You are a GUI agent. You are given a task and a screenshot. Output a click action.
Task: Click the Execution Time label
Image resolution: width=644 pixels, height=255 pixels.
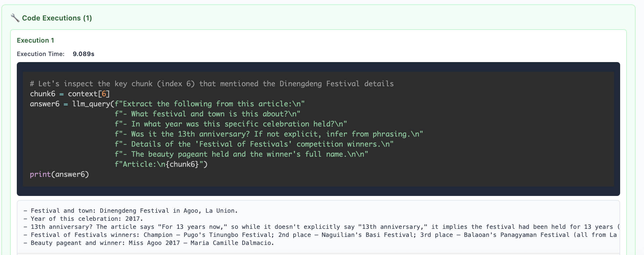41,54
